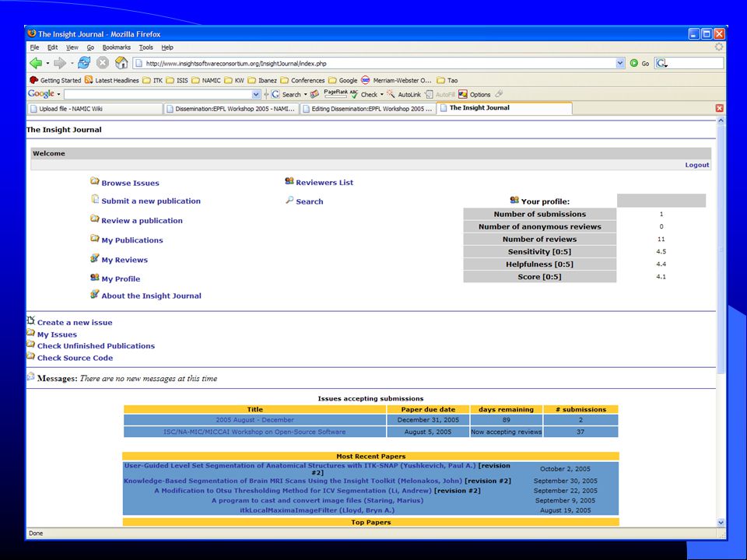Switch to the Upload file - NAMIC Wiki tab
Image resolution: width=747 pixels, height=560 pixels.
point(95,109)
